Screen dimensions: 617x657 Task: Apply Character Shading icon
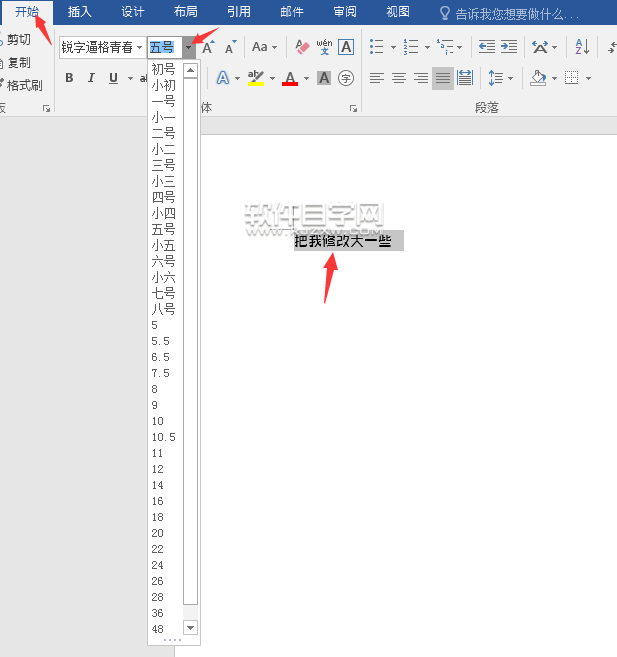pos(324,78)
